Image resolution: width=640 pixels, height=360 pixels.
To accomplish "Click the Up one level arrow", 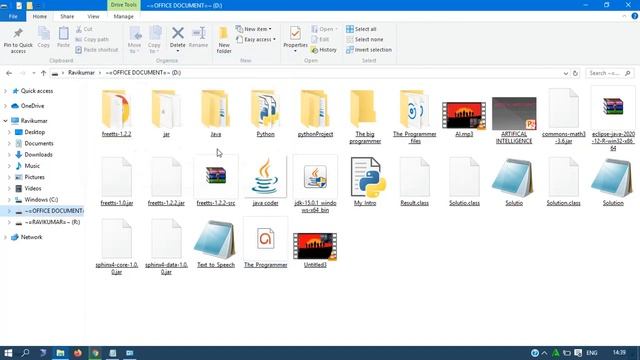I will coord(43,73).
